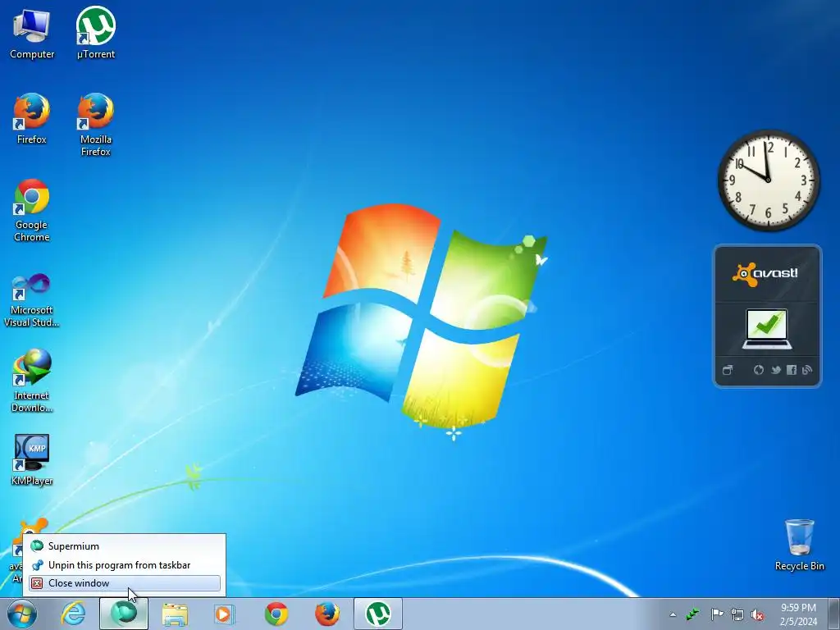Open avast Twitter link in gadget
The width and height of the screenshot is (840, 630).
point(775,370)
